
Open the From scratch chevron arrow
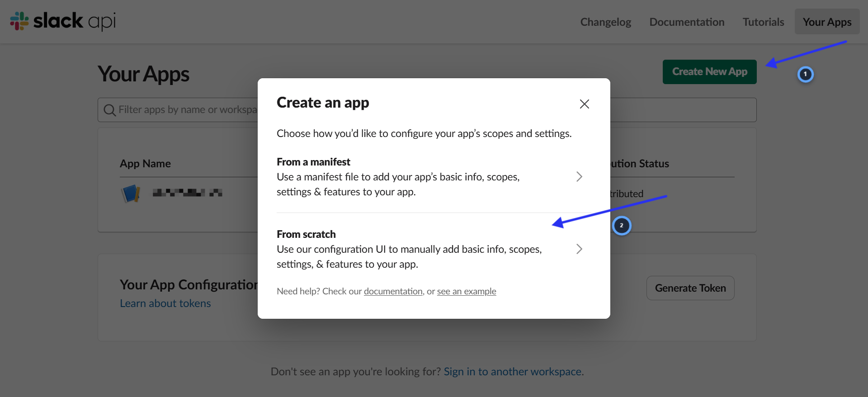pos(579,249)
